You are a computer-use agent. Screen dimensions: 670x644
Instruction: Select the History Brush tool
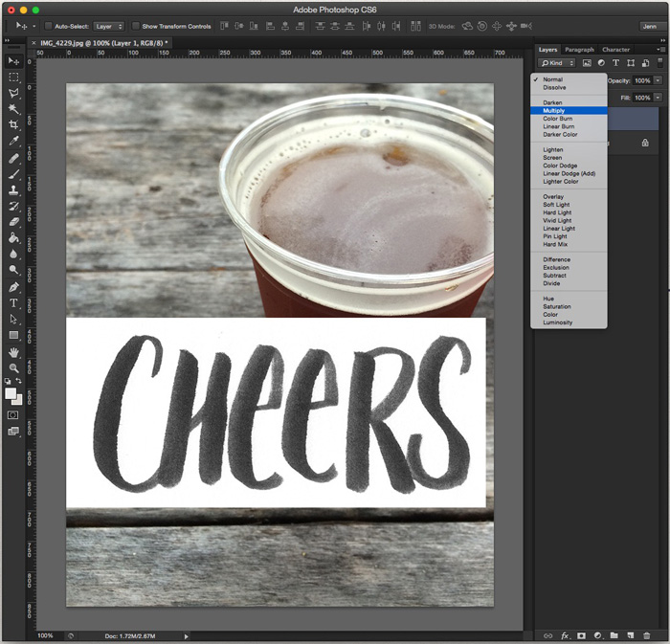(13, 207)
